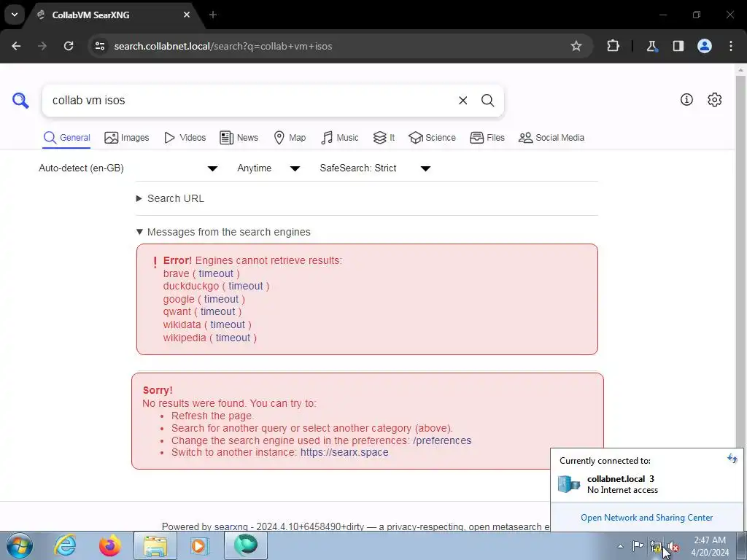Click the google timeout link
Image resolution: width=747 pixels, height=560 pixels.
point(221,299)
